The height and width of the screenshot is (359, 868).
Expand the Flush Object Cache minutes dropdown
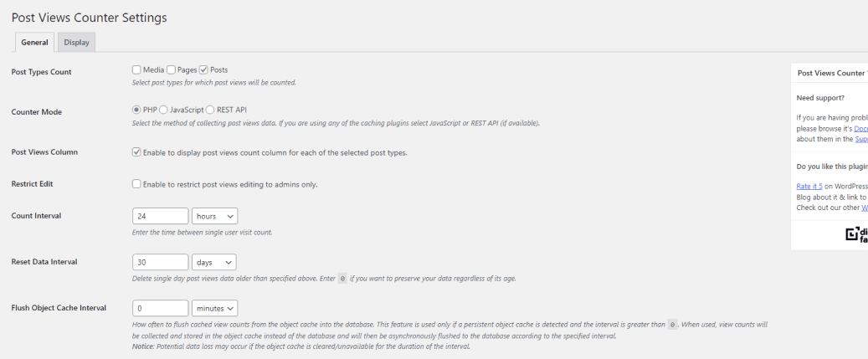point(215,308)
